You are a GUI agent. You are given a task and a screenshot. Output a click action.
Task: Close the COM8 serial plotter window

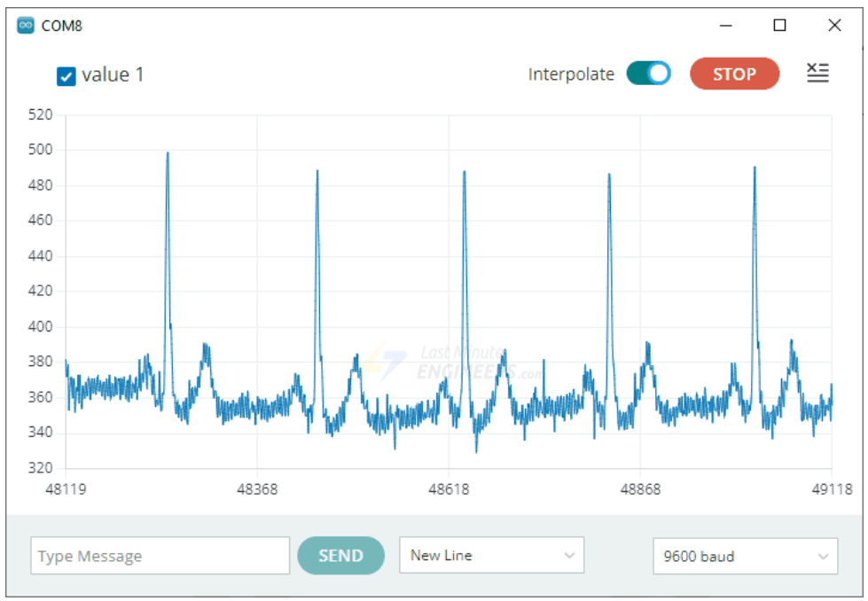(835, 26)
